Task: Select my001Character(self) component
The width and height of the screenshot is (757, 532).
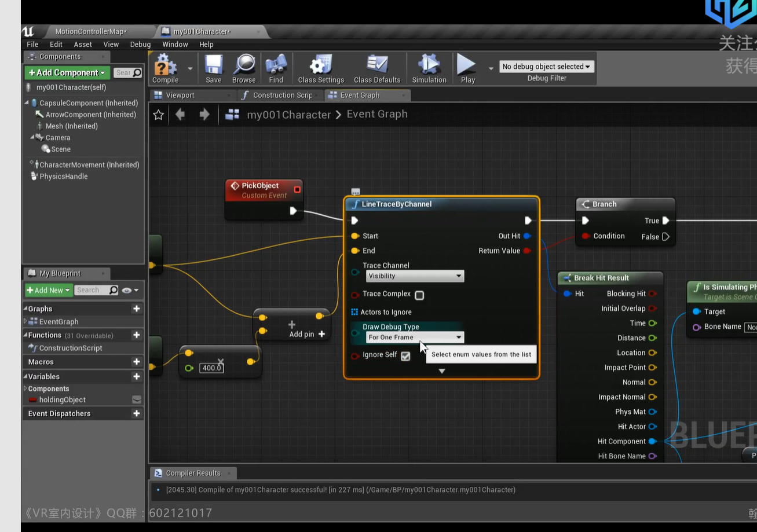Action: pos(71,87)
